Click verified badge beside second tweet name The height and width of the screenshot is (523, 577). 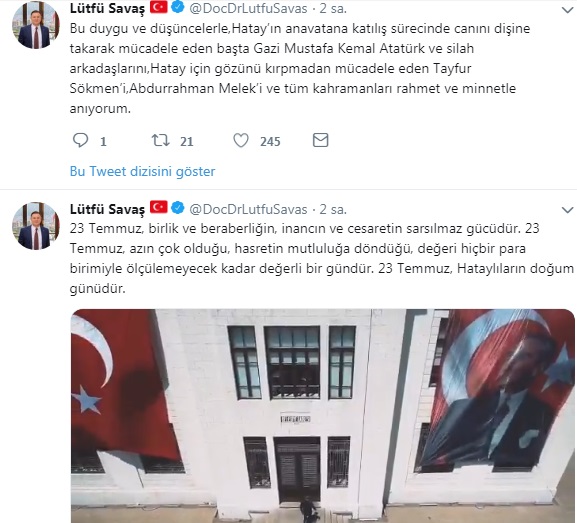point(178,208)
